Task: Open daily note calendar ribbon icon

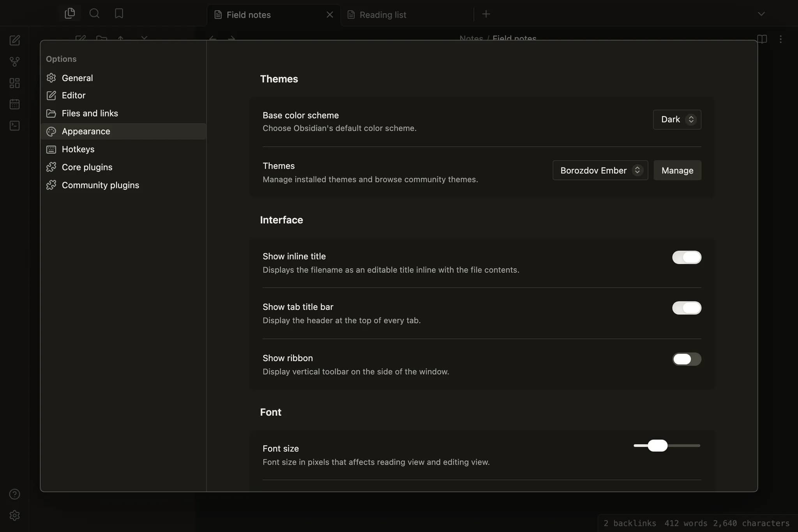Action: coord(14,104)
